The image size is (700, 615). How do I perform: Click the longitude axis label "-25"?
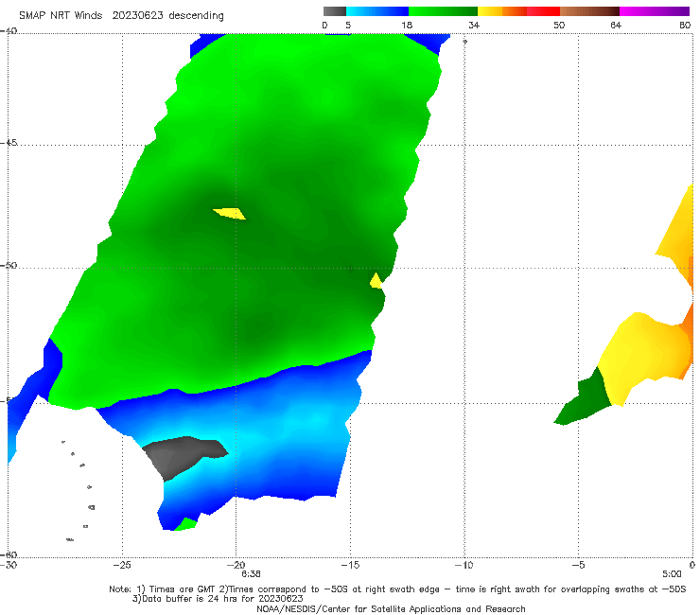click(122, 565)
